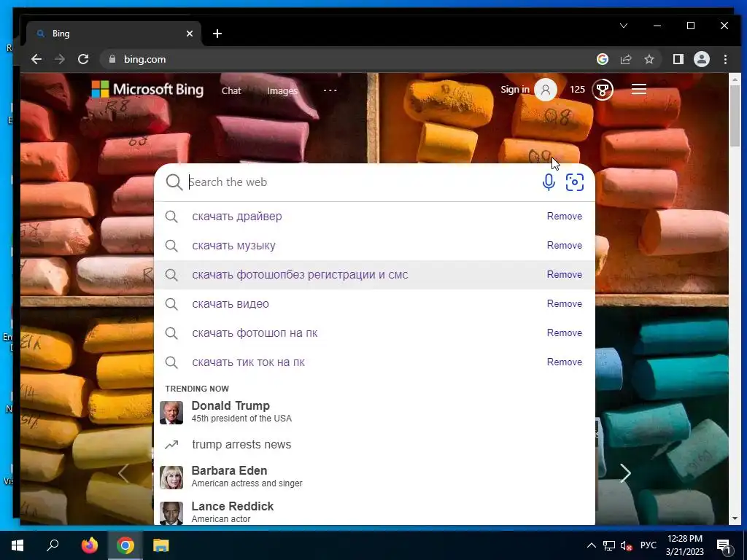The width and height of the screenshot is (747, 560).
Task: Click Donald Trump thumbnail photo
Action: pyautogui.click(x=171, y=413)
